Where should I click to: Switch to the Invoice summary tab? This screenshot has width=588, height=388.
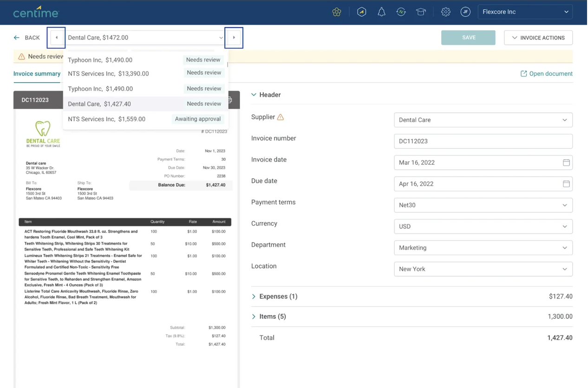coord(37,74)
